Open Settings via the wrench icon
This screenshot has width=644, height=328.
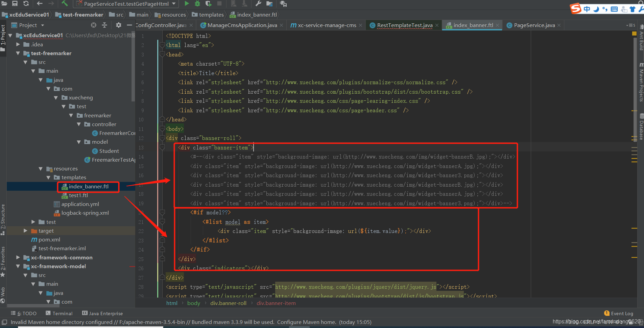point(258,3)
